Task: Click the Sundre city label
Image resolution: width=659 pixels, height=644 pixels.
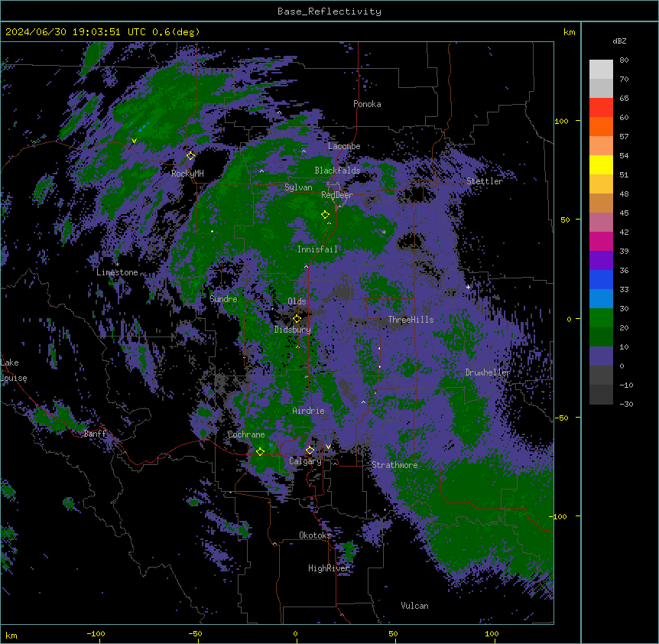Action: [x=223, y=299]
